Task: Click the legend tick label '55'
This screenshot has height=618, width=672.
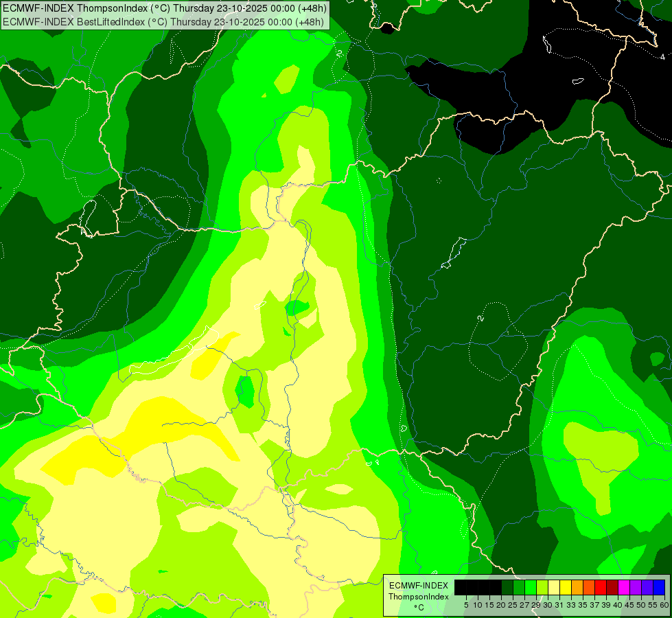Action: pyautogui.click(x=653, y=605)
